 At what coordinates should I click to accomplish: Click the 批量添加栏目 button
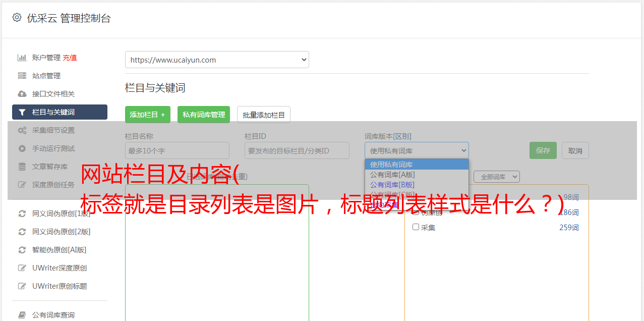(264, 115)
